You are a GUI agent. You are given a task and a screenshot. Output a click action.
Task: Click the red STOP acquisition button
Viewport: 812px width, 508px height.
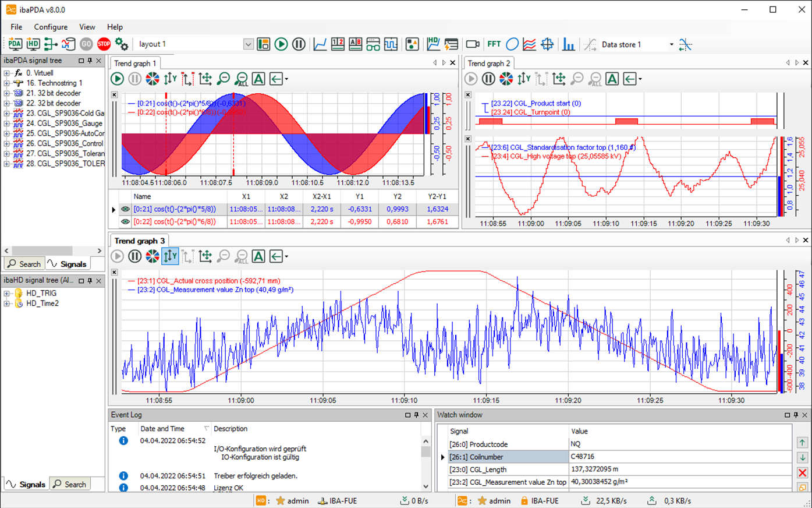tap(104, 44)
